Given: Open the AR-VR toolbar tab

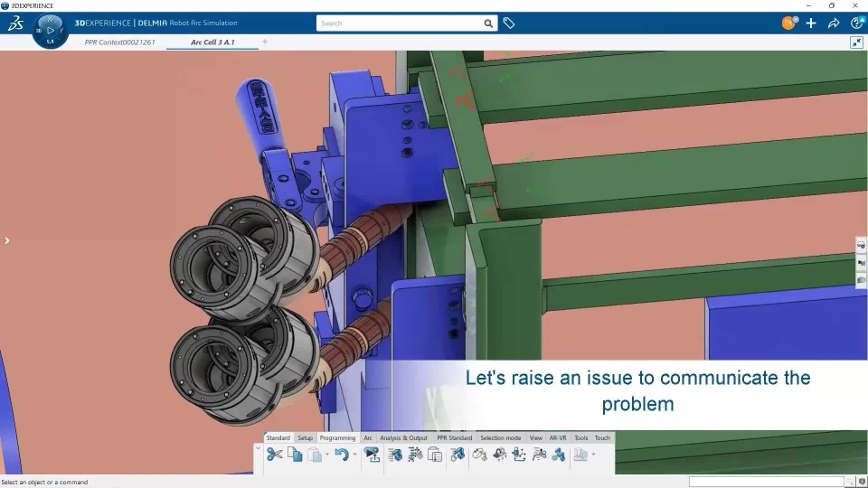Looking at the screenshot, I should 558,437.
